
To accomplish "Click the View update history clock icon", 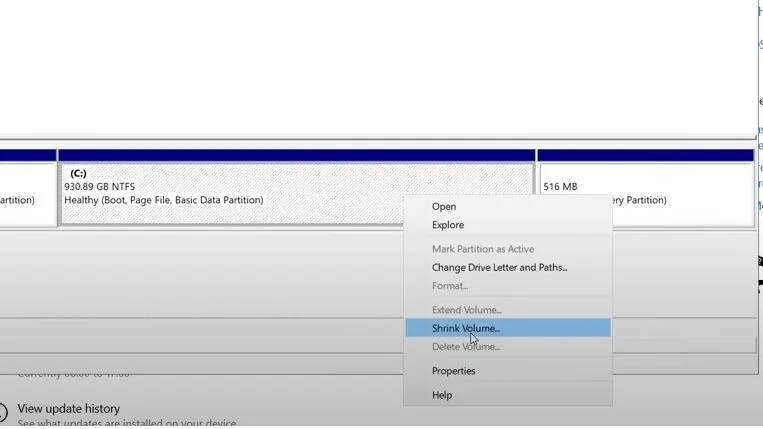I will [2, 412].
